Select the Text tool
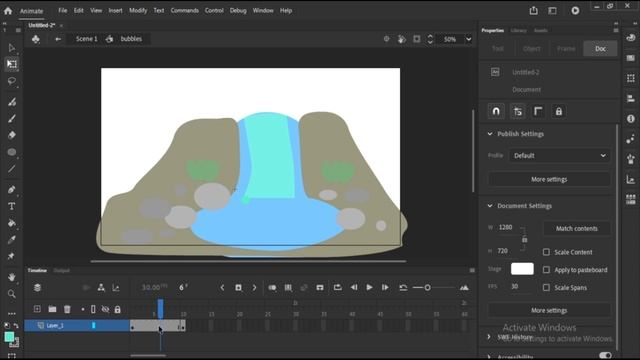This screenshot has height=360, width=640. pos(11,206)
